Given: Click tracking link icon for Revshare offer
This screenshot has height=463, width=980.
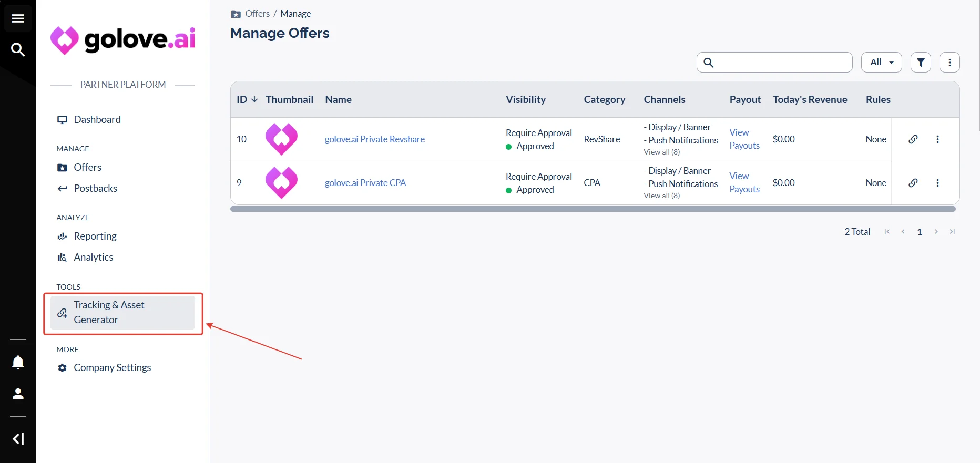Looking at the screenshot, I should 913,139.
